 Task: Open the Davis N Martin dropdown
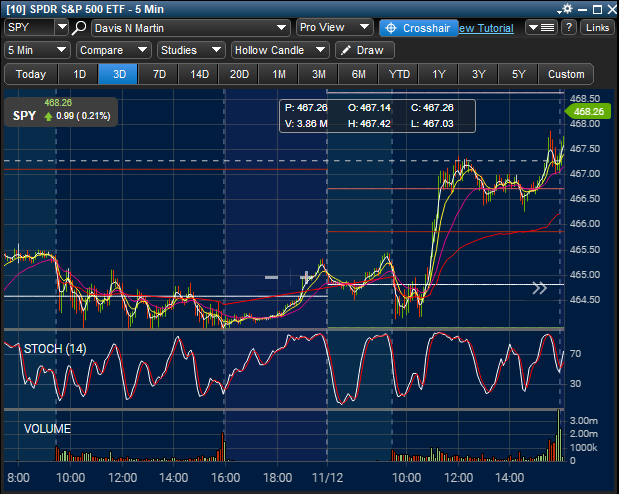point(191,28)
